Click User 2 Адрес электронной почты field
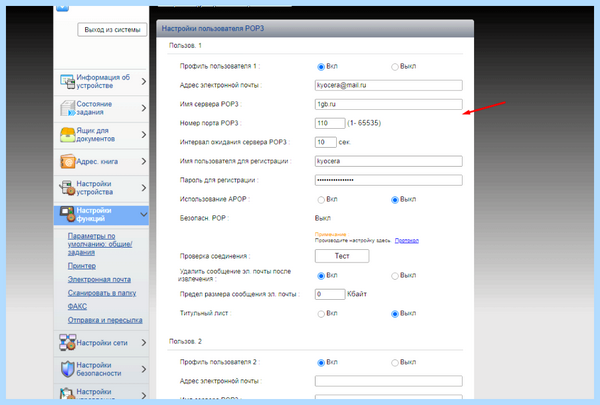600x405 pixels. [388, 381]
